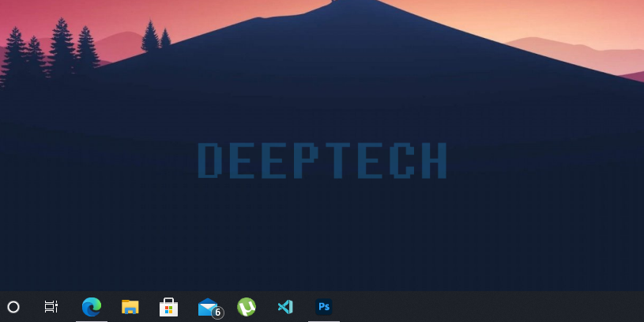
Task: Open File Explorer folder icon
Action: [x=130, y=307]
